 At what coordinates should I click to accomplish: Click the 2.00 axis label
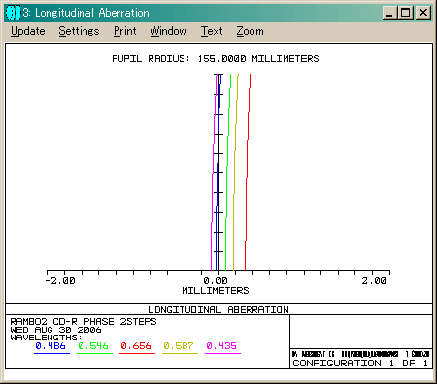pos(374,281)
